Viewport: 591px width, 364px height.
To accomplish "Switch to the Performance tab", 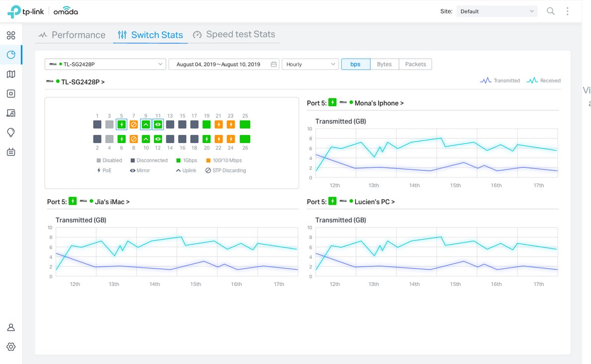I will coord(73,35).
